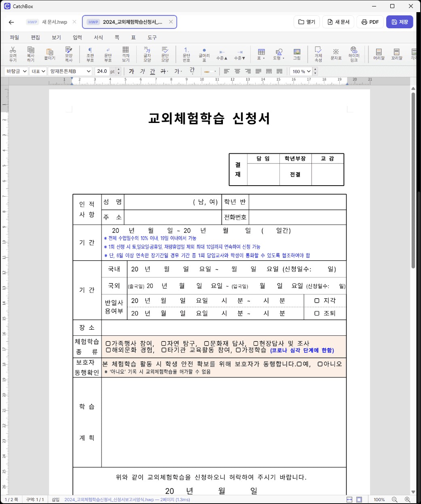Open the 대표 language dropdown
Viewport: 421px width, 504px height.
pyautogui.click(x=38, y=71)
